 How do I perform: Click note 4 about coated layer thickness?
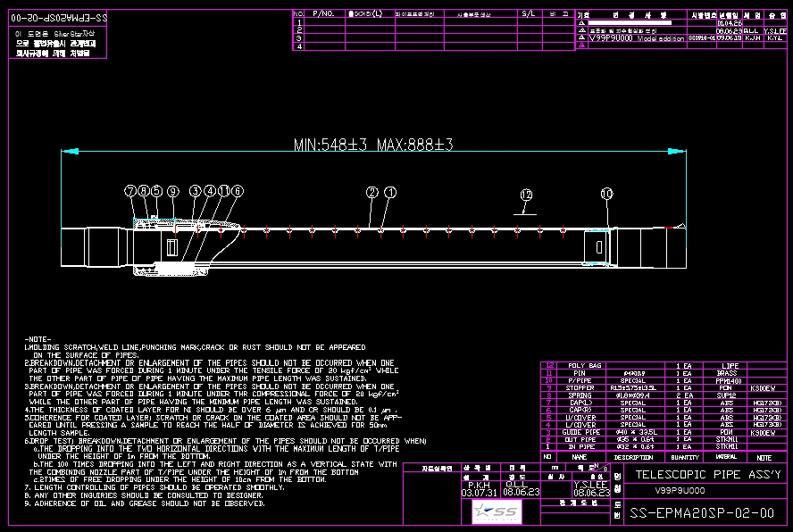pos(211,410)
